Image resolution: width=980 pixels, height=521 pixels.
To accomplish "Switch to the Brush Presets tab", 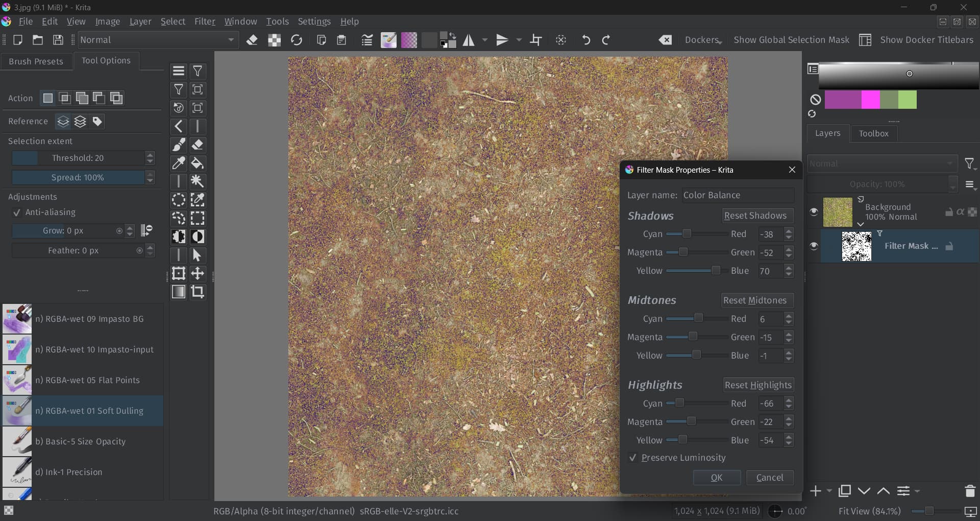I will tap(36, 61).
